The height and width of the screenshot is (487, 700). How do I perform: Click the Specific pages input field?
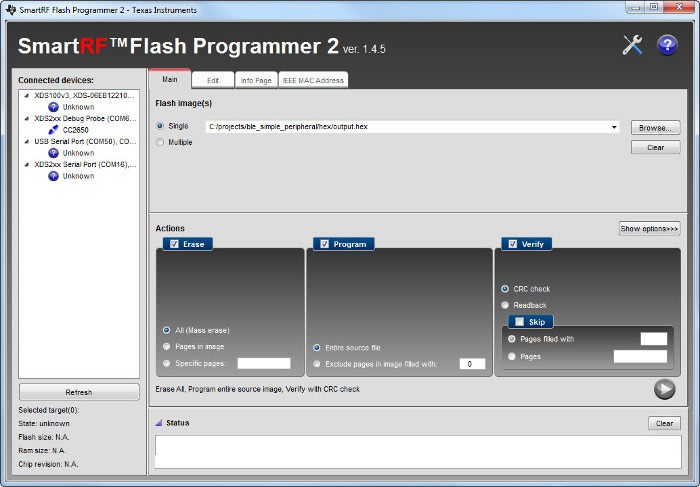(264, 363)
